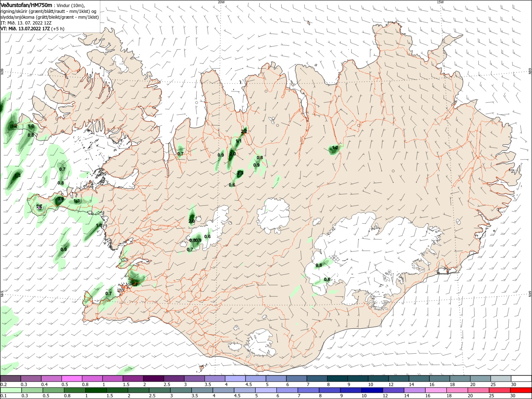
Task: Select the dark purple 2 swatch in upper scale
Action: coord(153,379)
